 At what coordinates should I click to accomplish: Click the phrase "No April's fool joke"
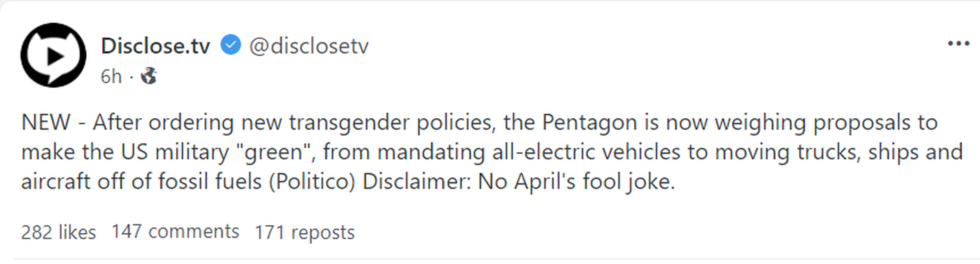pos(576,181)
